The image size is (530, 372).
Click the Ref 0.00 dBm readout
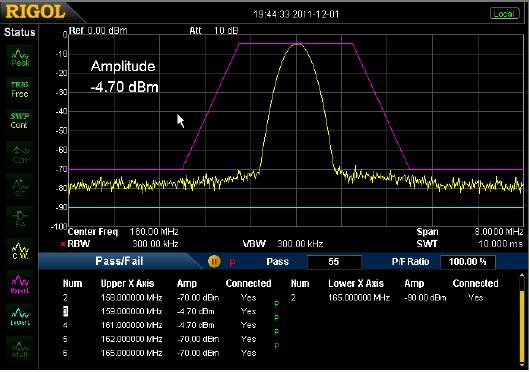point(98,31)
